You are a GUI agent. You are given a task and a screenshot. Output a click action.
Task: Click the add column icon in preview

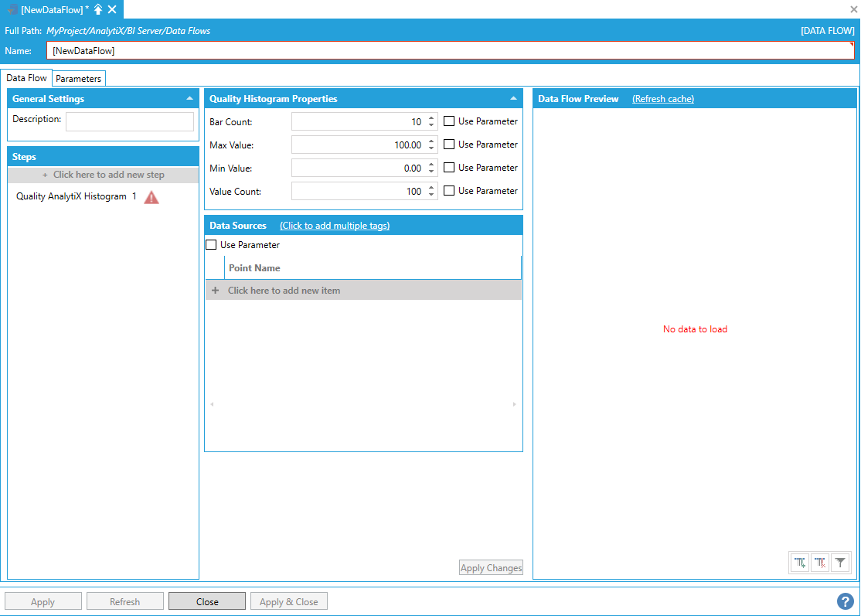[800, 563]
